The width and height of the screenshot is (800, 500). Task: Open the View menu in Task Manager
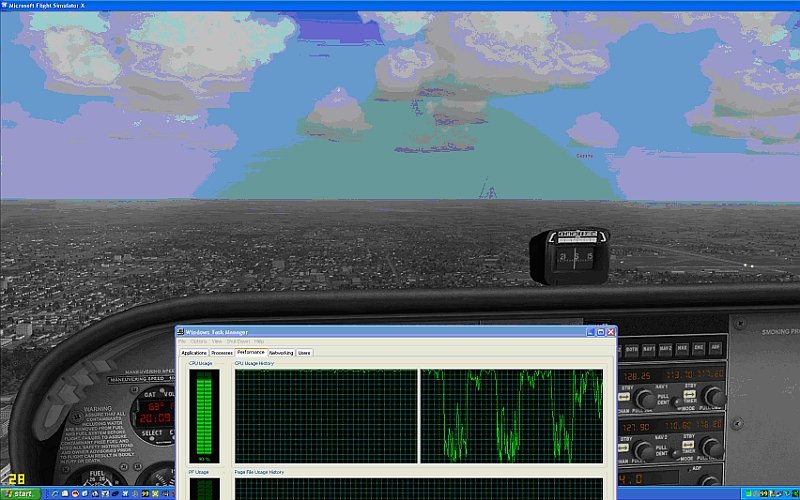(x=217, y=341)
